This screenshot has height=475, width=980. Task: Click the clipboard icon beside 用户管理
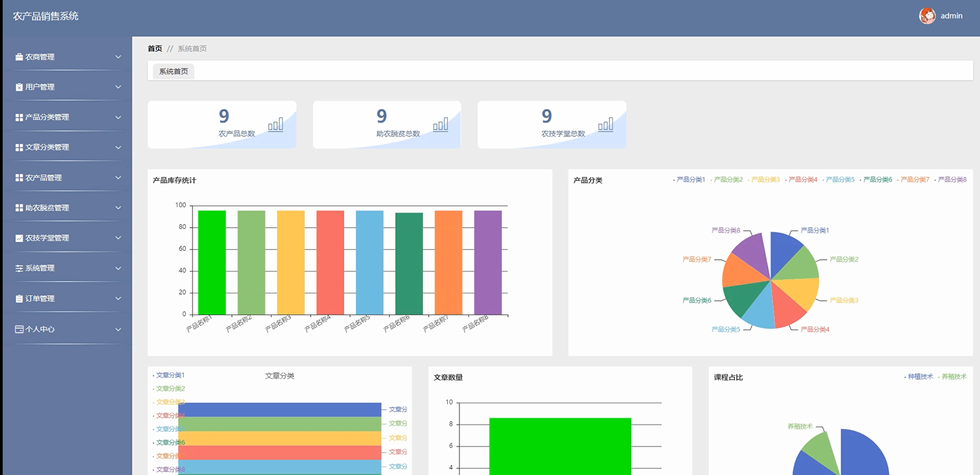pos(19,87)
